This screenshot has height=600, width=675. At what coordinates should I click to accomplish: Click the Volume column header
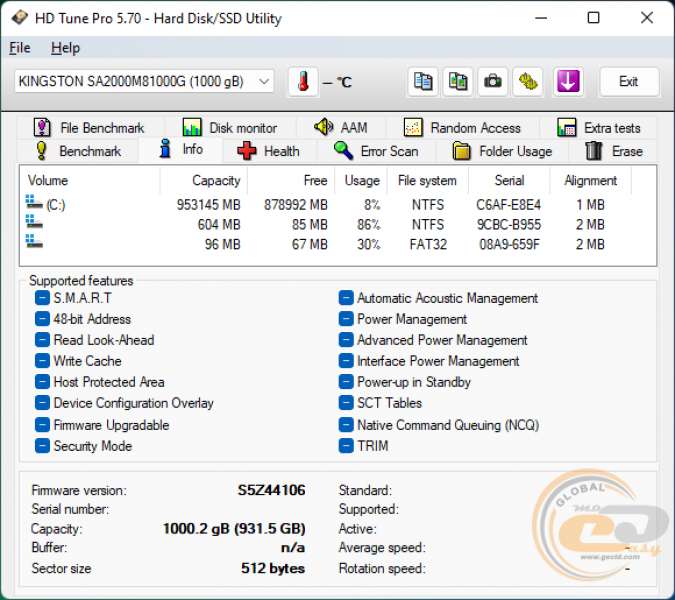pyautogui.click(x=90, y=180)
